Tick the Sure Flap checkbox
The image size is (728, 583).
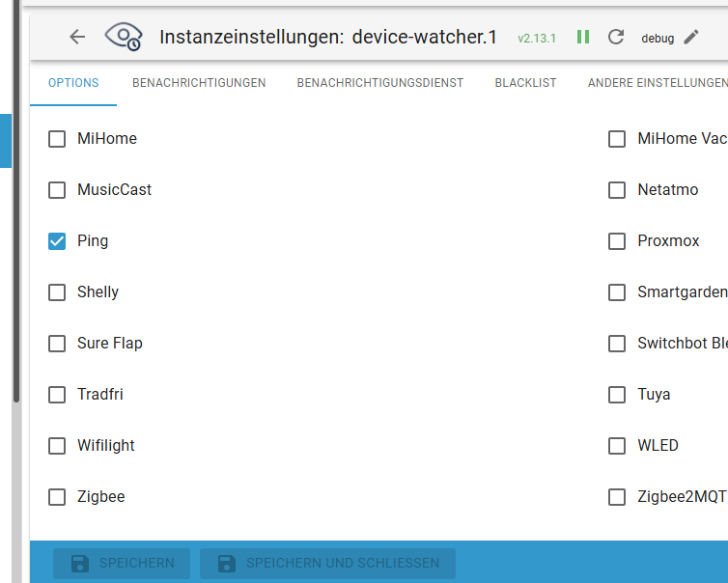(57, 344)
